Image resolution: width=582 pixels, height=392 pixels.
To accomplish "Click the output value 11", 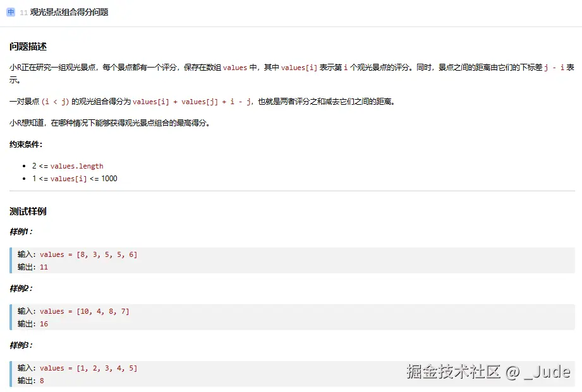I will click(44, 267).
